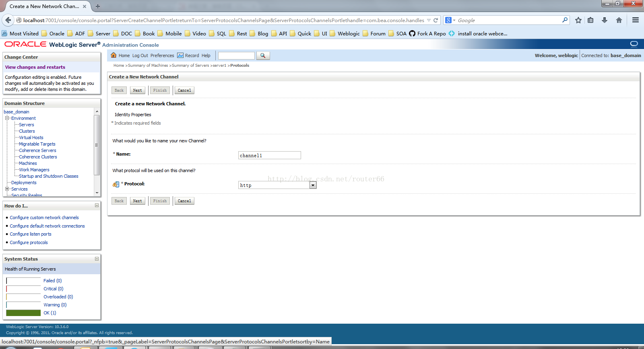644x349 pixels.
Task: Open the Most Visited bookmark
Action: [x=20, y=33]
